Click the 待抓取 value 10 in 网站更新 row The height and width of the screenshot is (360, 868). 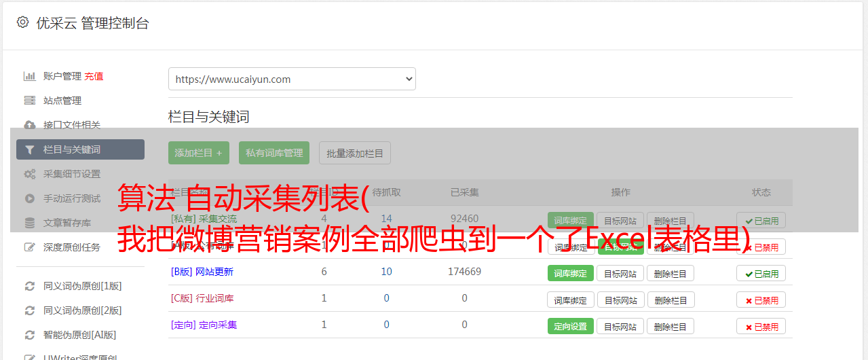click(x=387, y=272)
